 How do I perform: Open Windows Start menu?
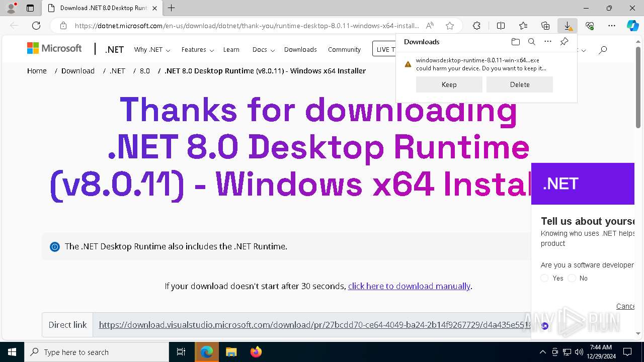pos(12,352)
